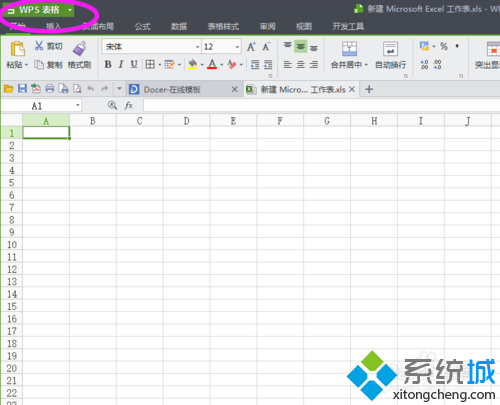Click the formula bar input field
Image resolution: width=500 pixels, height=405 pixels.
coord(321,106)
